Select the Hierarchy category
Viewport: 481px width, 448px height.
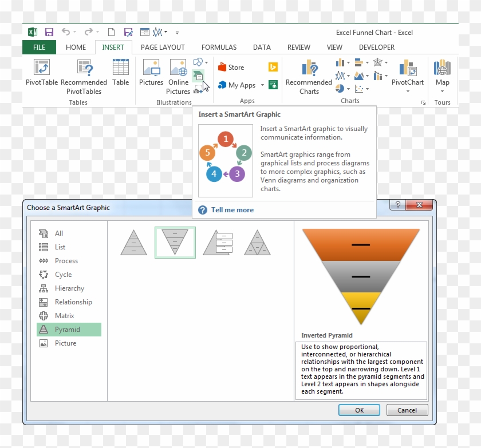click(69, 288)
